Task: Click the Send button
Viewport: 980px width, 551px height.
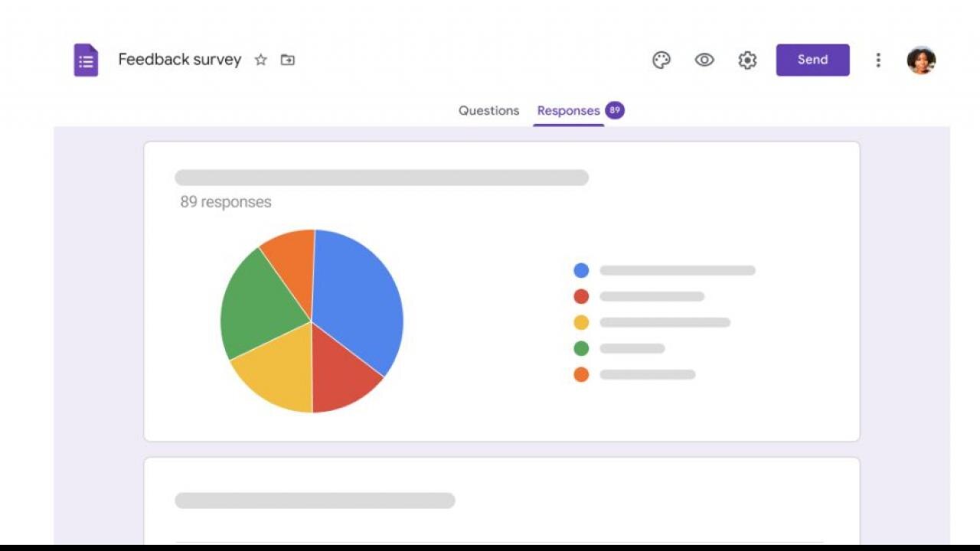Action: 812,60
